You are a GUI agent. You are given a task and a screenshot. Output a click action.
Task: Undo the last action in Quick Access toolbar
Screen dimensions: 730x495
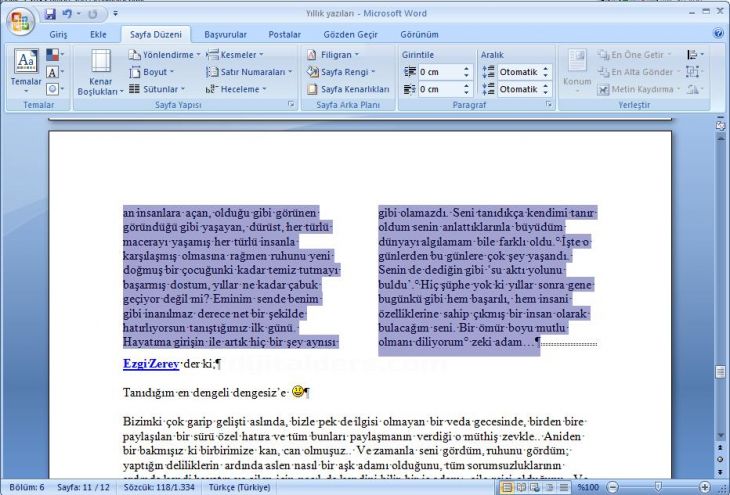click(x=67, y=14)
